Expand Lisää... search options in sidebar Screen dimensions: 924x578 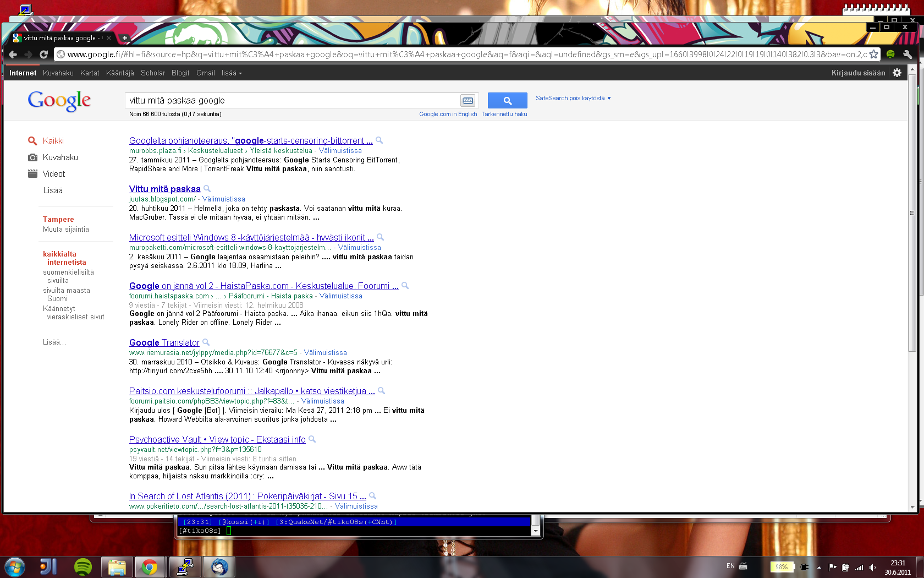tap(54, 342)
